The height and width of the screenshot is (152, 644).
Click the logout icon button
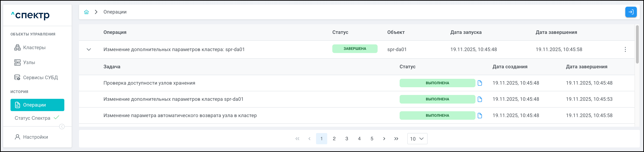point(631,12)
